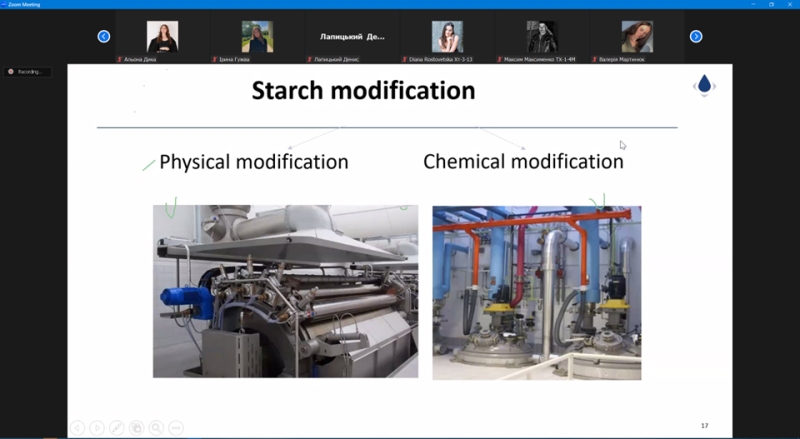Select Ірина Гужва's video thumbnail
This screenshot has width=800, height=439.
click(x=257, y=37)
